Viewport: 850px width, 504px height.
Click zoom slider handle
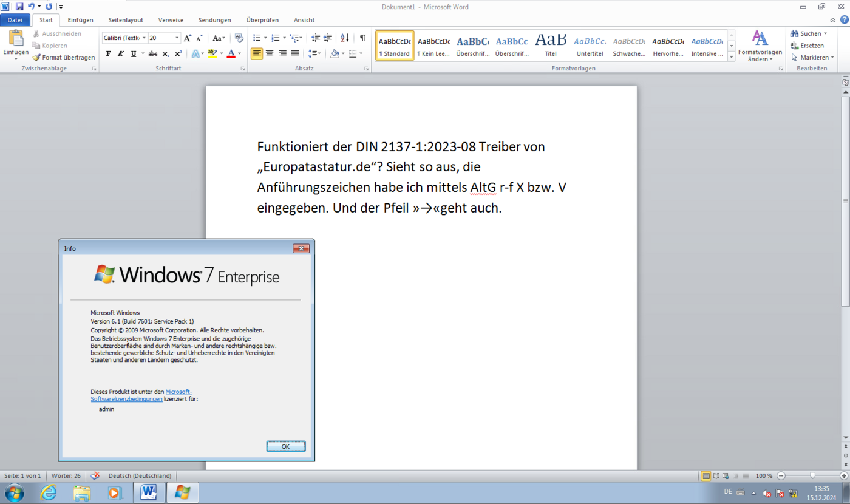pos(812,475)
